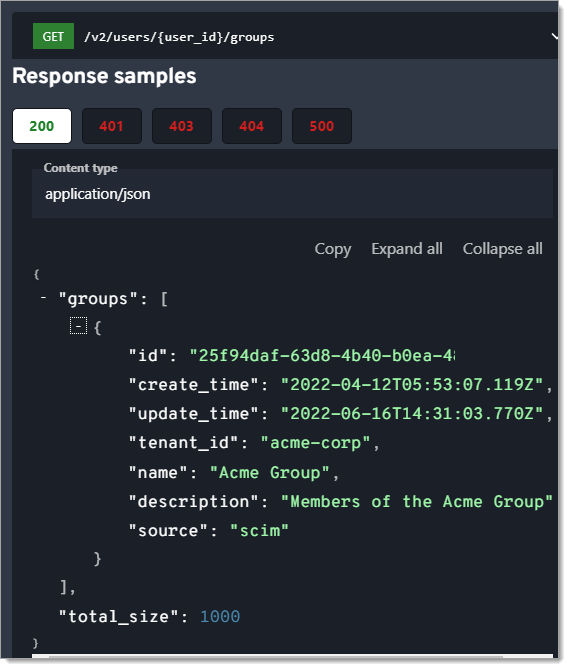Click Expand all in the JSON viewer
The height and width of the screenshot is (669, 569).
pyautogui.click(x=407, y=249)
